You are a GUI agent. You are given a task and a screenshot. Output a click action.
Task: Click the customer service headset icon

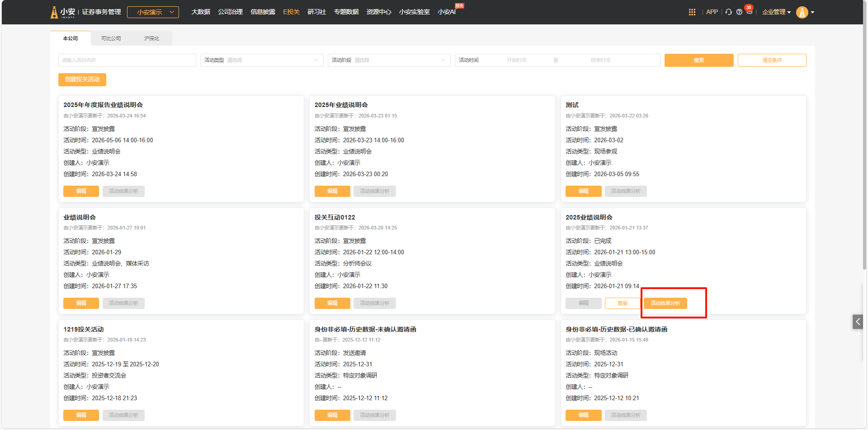point(728,12)
